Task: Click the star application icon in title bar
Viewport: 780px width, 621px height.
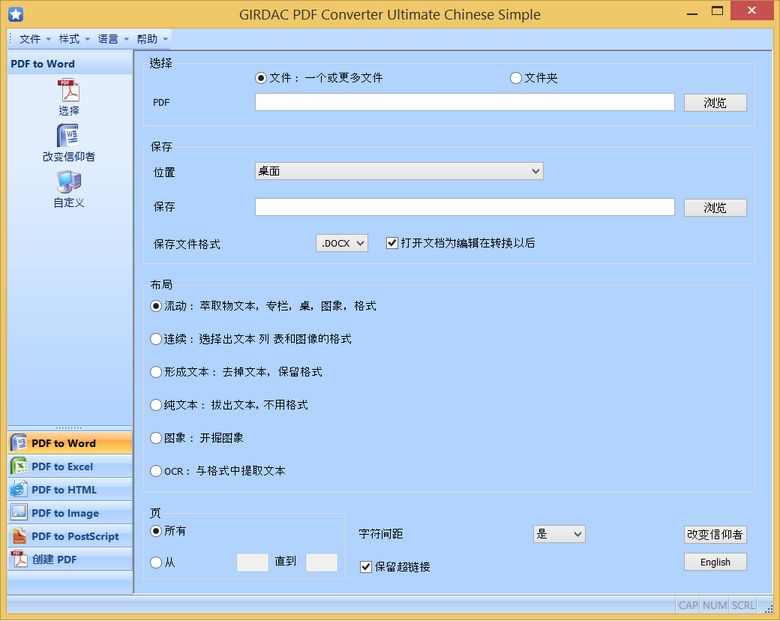Action: click(15, 14)
